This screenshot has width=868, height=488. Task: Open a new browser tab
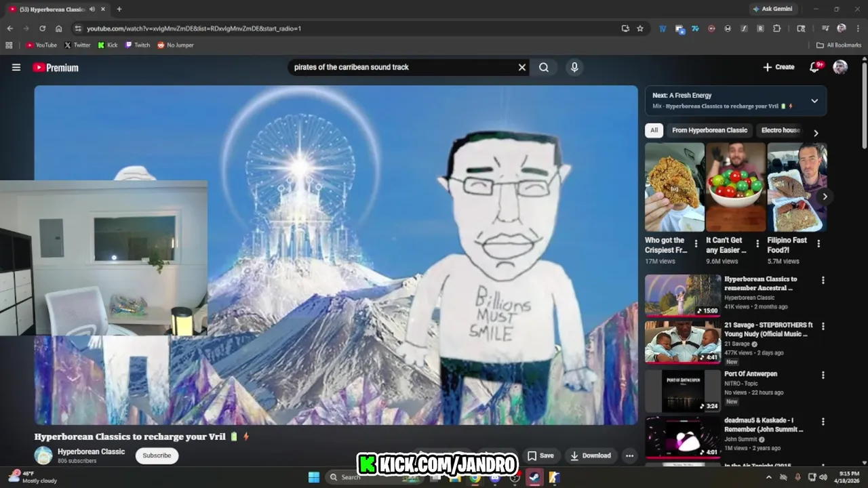tap(119, 9)
